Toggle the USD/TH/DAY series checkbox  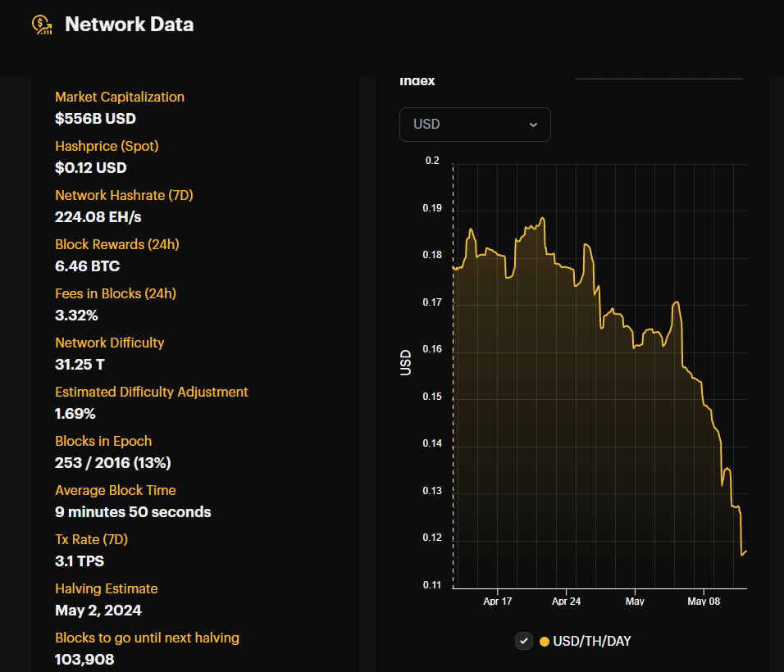(x=523, y=641)
